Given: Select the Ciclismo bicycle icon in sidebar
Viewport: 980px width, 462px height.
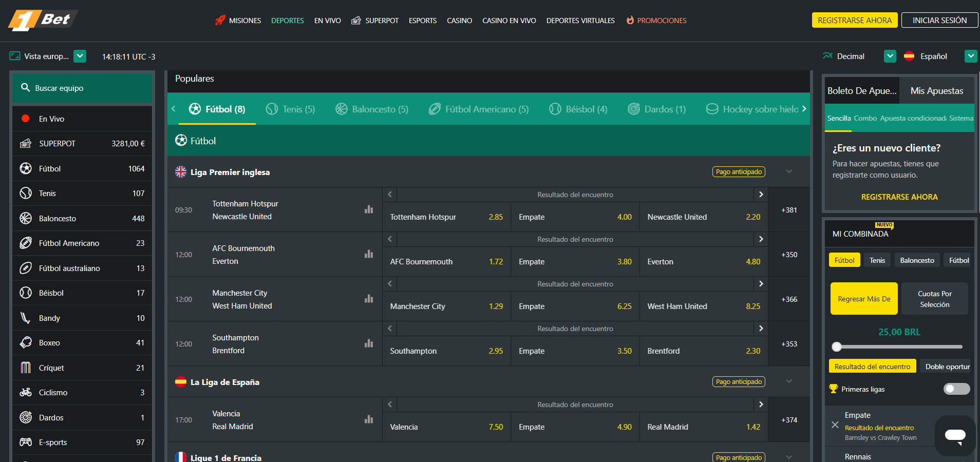Looking at the screenshot, I should (x=26, y=392).
